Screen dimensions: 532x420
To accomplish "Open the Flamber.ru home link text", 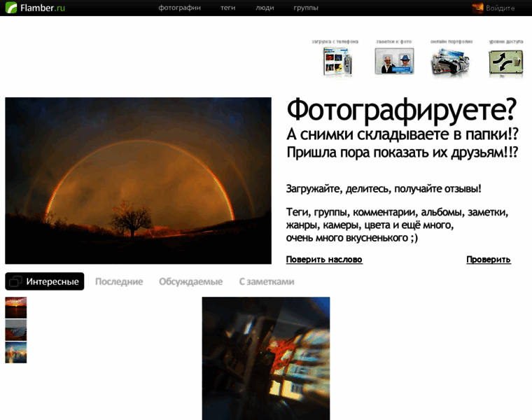I will [43, 8].
